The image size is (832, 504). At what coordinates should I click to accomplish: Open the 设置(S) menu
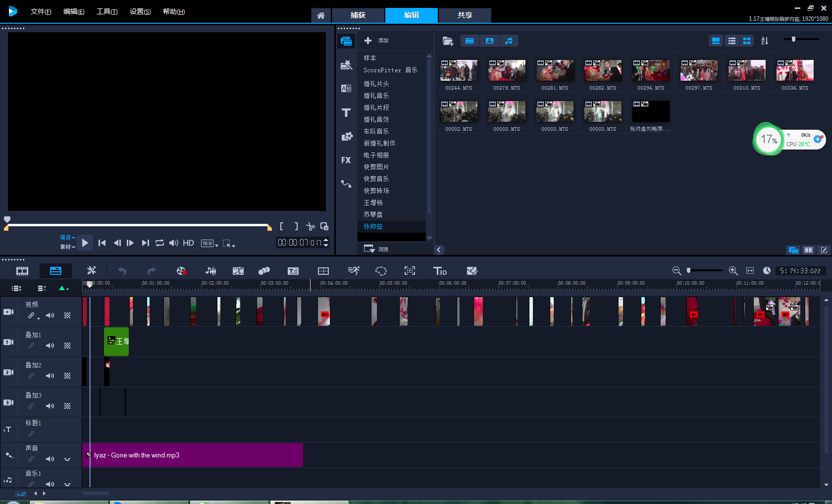(x=140, y=11)
